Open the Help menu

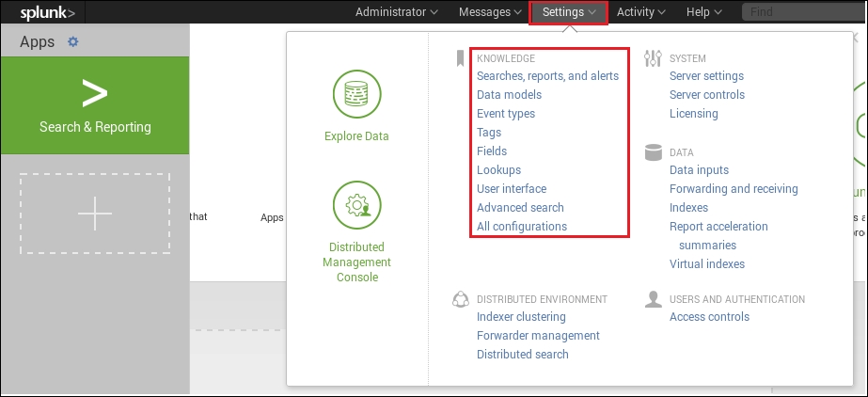(x=704, y=12)
